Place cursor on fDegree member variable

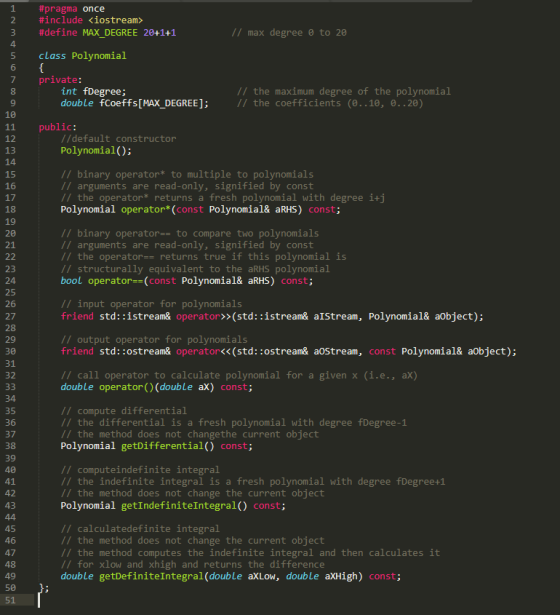pos(104,91)
